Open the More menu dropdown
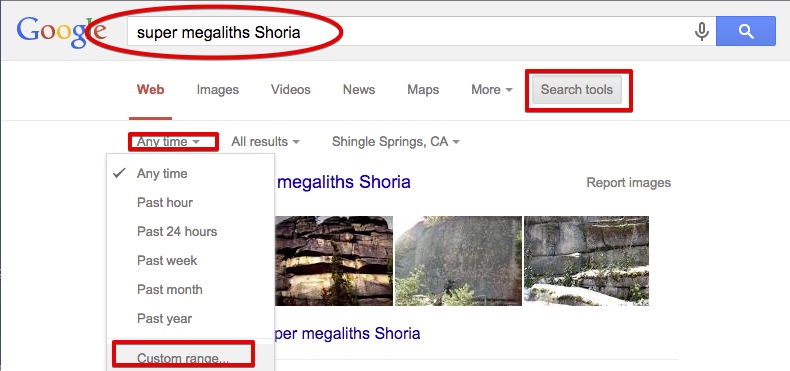Image resolution: width=790 pixels, height=371 pixels. pos(492,90)
